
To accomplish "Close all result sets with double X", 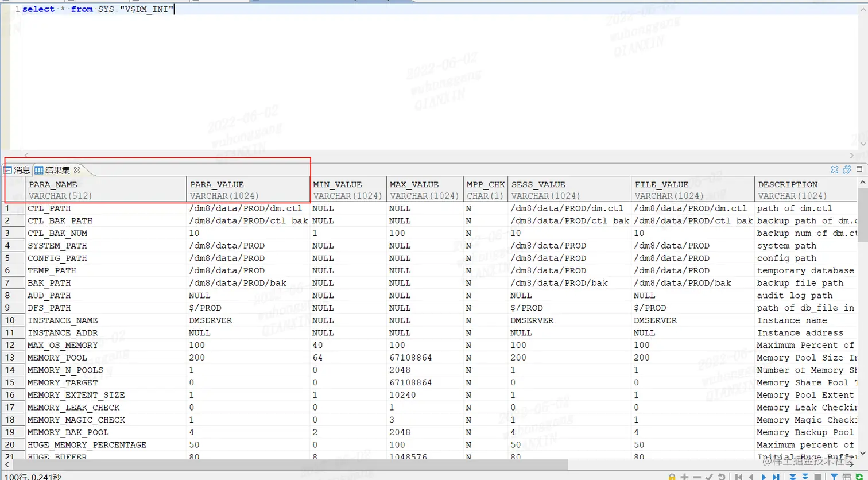I will [846, 169].
